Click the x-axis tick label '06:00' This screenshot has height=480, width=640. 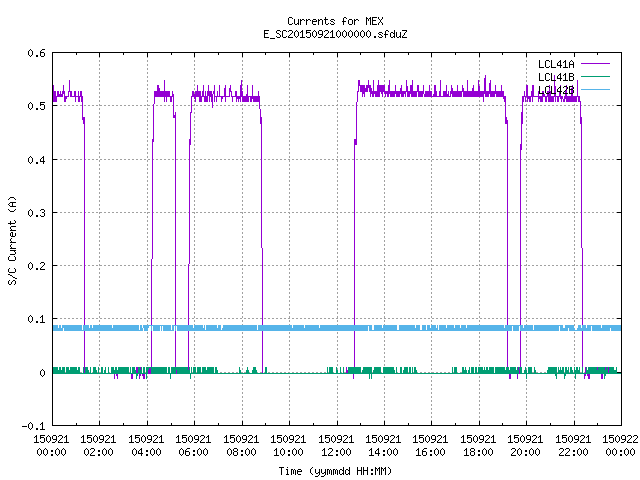(x=193, y=452)
